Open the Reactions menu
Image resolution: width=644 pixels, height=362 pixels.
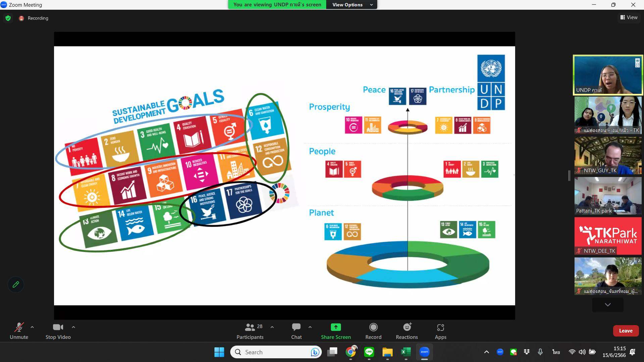[x=406, y=330]
